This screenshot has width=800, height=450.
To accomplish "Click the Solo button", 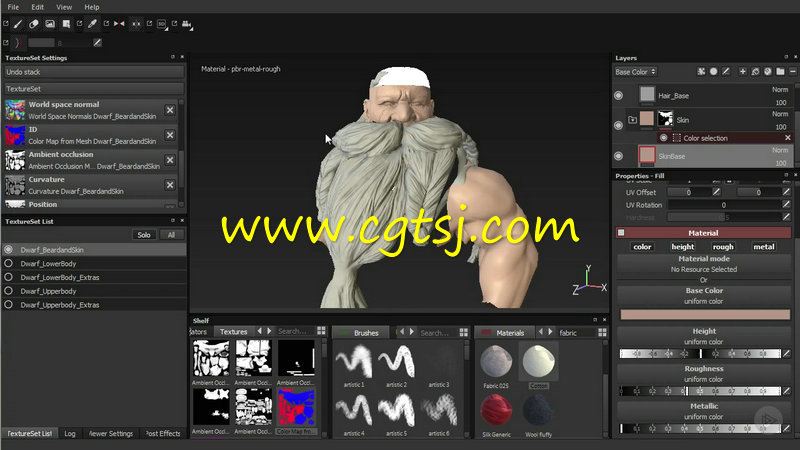I will (144, 235).
